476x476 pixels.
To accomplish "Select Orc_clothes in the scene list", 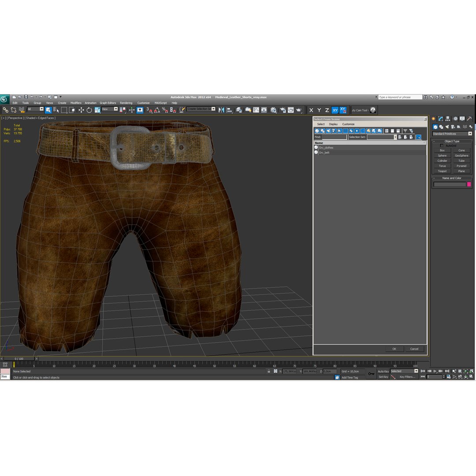I will (x=370, y=148).
